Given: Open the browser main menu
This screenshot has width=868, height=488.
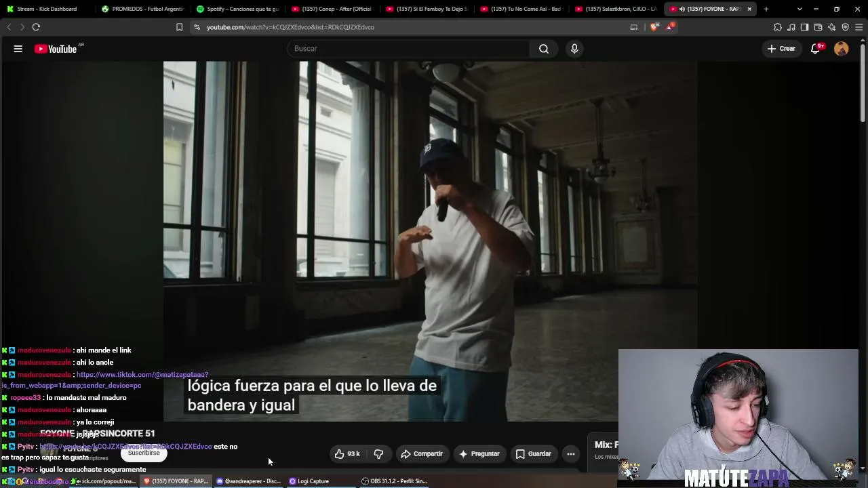Looking at the screenshot, I should [859, 27].
